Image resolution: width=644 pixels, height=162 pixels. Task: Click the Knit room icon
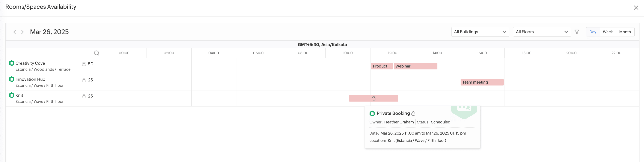click(12, 95)
